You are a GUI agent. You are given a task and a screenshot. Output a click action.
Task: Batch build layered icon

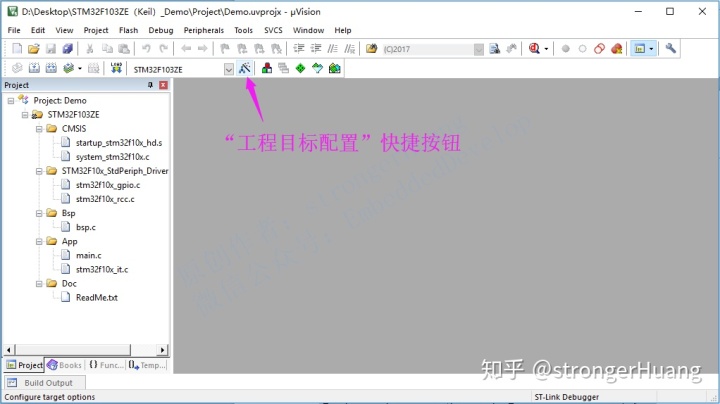pos(69,68)
